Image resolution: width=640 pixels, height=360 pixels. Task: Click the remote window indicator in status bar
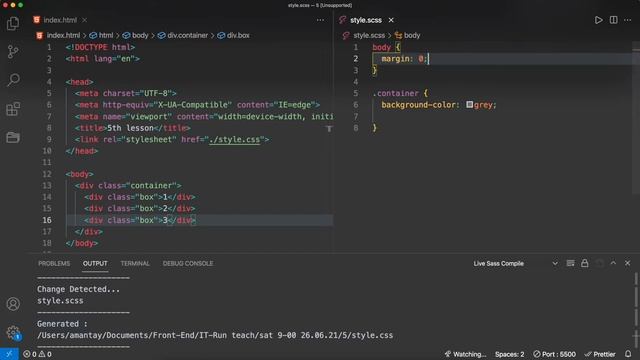(9, 354)
